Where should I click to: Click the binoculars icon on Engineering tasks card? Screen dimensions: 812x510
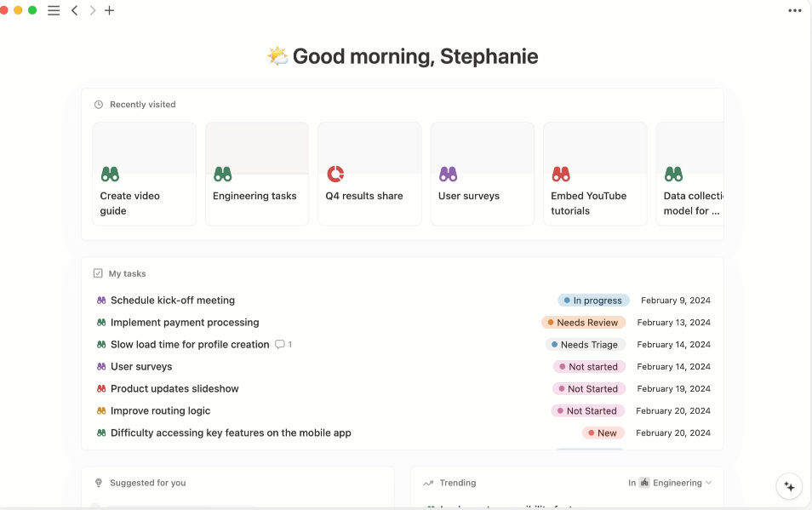(x=223, y=174)
